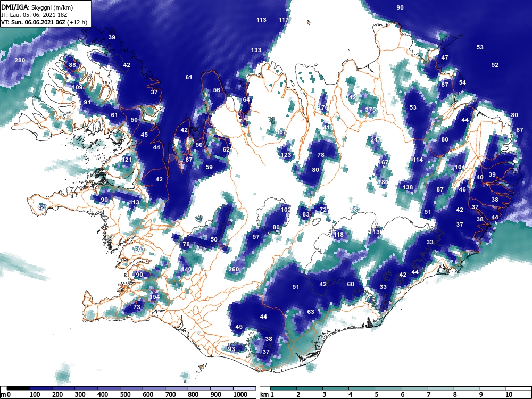Viewport: 532px width, 399px height.
Task: Click the visibility value '104' in the east
Action: click(x=460, y=167)
